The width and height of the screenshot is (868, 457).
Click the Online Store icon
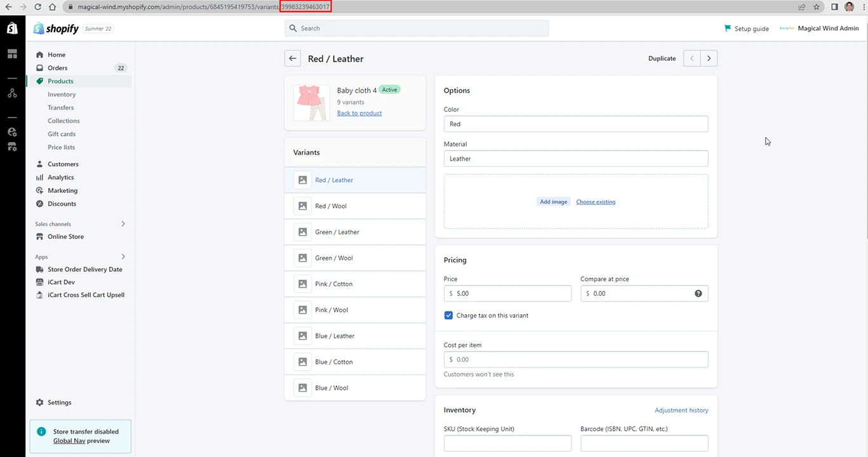[40, 236]
